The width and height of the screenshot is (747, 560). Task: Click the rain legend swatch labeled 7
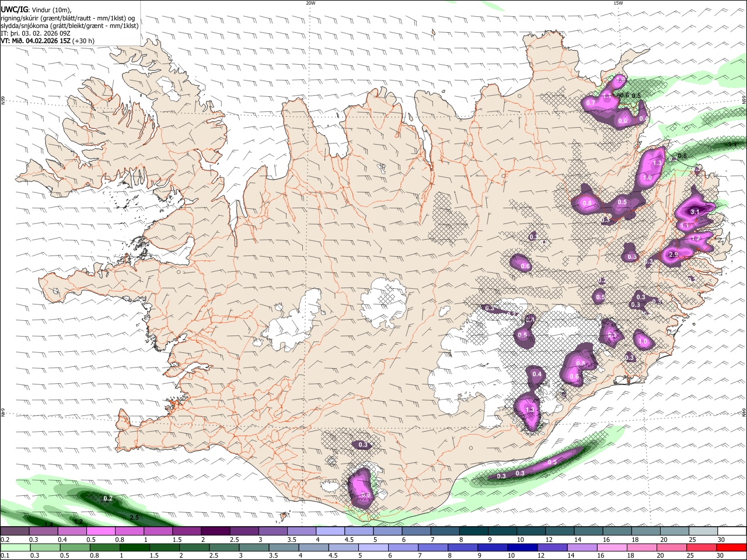point(433,548)
